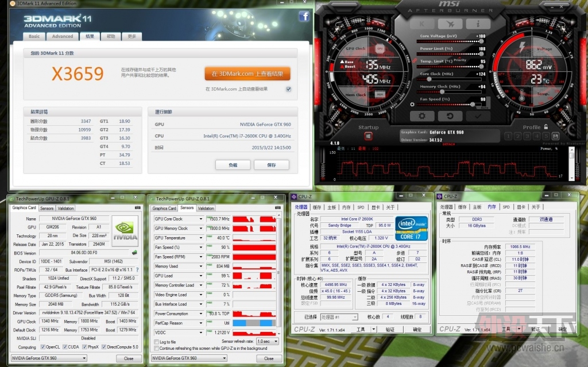The image size is (588, 367).
Task: Toggle the OpenCL checkbox in GPU-Z
Action: (x=42, y=347)
